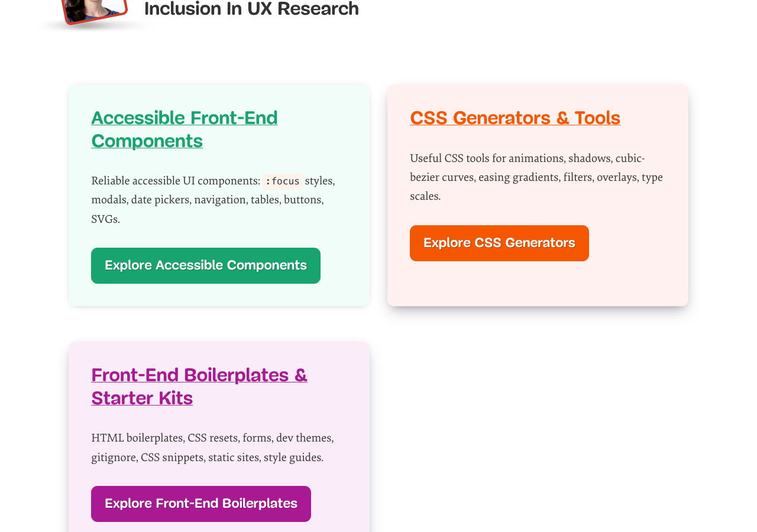Click the 'Useful CSS tools for animations' sentence
The width and height of the screenshot is (757, 532).
536,177
